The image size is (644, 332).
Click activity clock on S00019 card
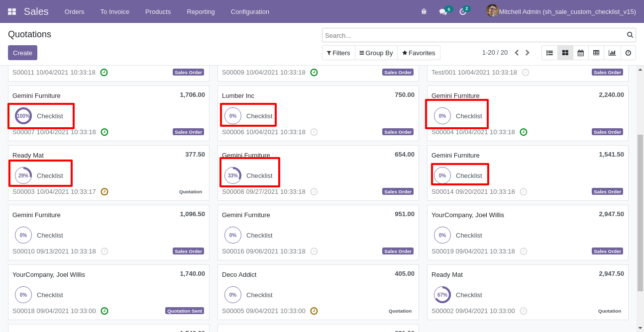pyautogui.click(x=524, y=251)
